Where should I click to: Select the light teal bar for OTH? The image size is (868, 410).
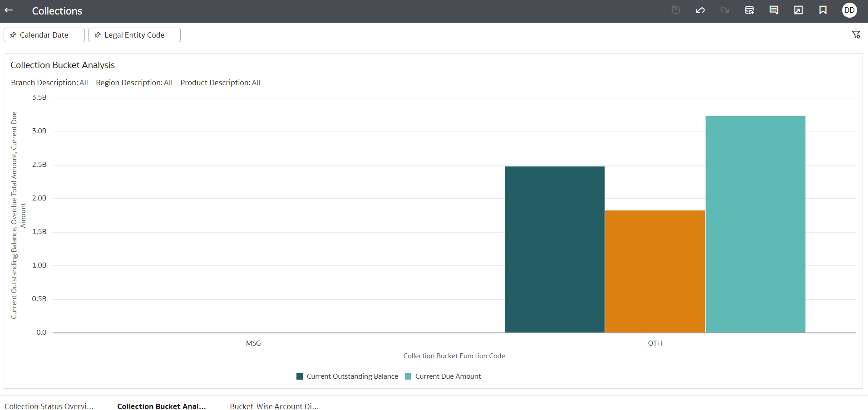pyautogui.click(x=755, y=224)
